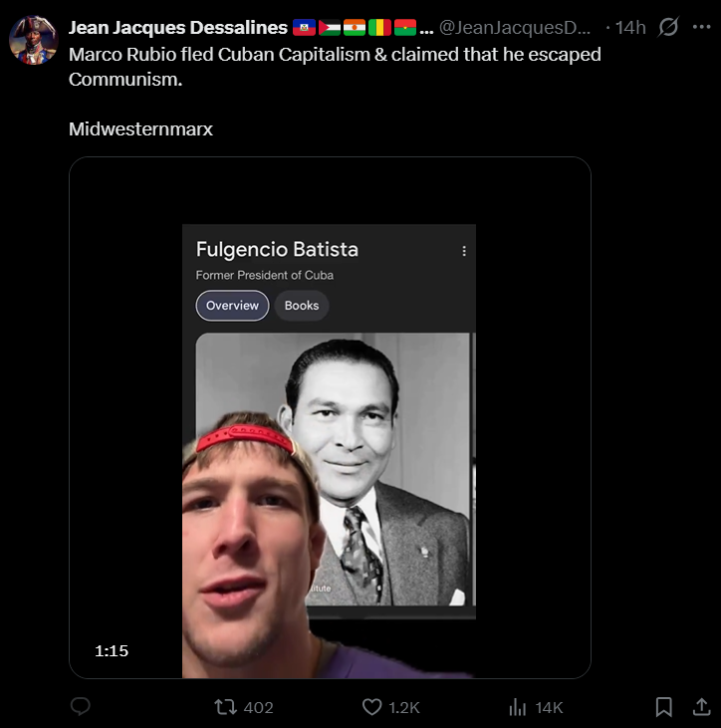Open three-dot menu on Fulgencio Batista card
This screenshot has width=721, height=728.
click(x=463, y=251)
